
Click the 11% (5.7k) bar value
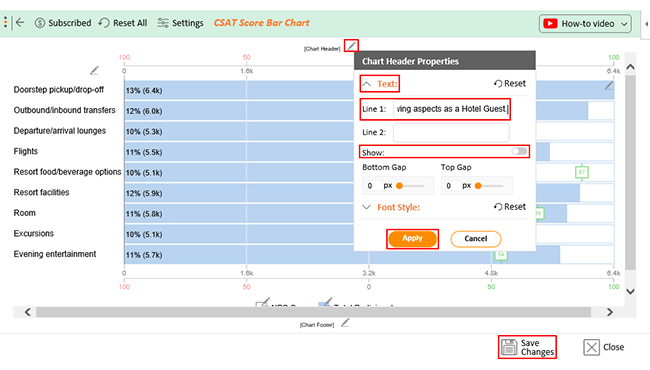pos(144,255)
